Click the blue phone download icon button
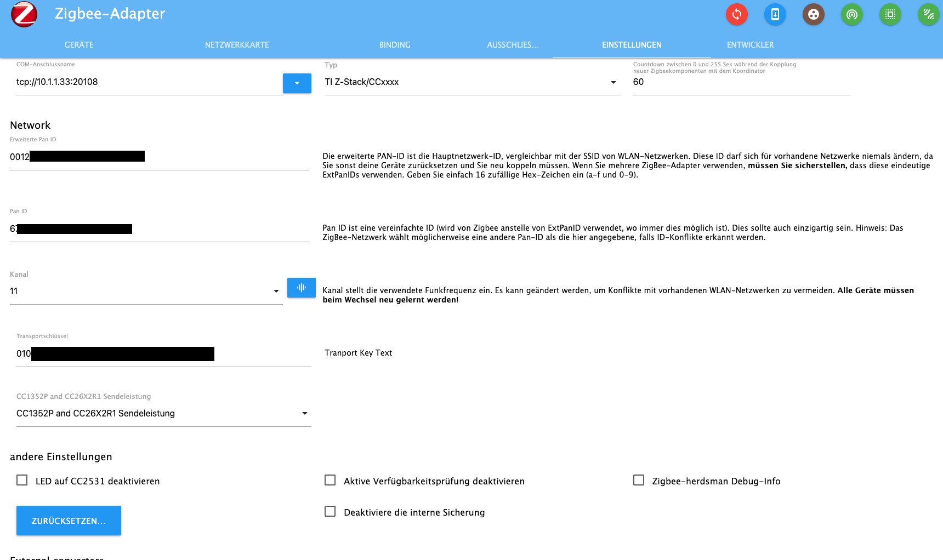Viewport: 943px width, 560px height. click(x=775, y=14)
